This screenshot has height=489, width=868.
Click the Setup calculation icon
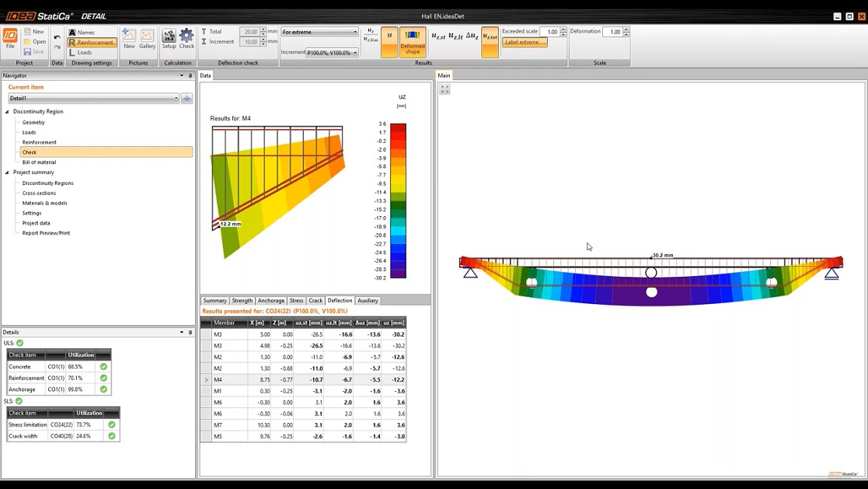[x=169, y=39]
